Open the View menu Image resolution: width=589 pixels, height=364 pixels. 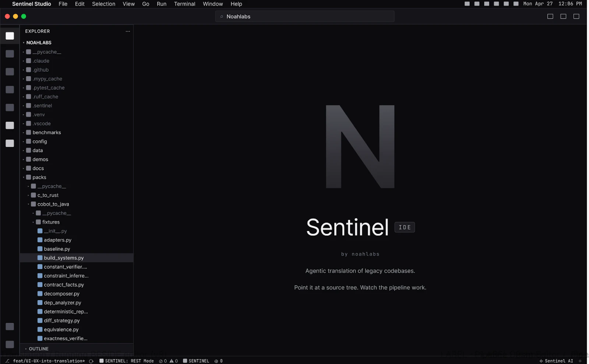pyautogui.click(x=129, y=4)
